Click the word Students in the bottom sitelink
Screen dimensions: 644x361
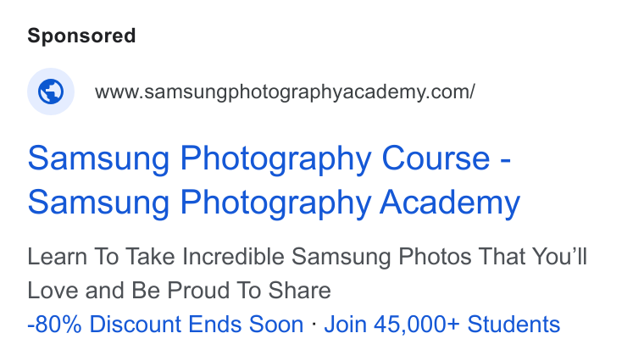[514, 325]
